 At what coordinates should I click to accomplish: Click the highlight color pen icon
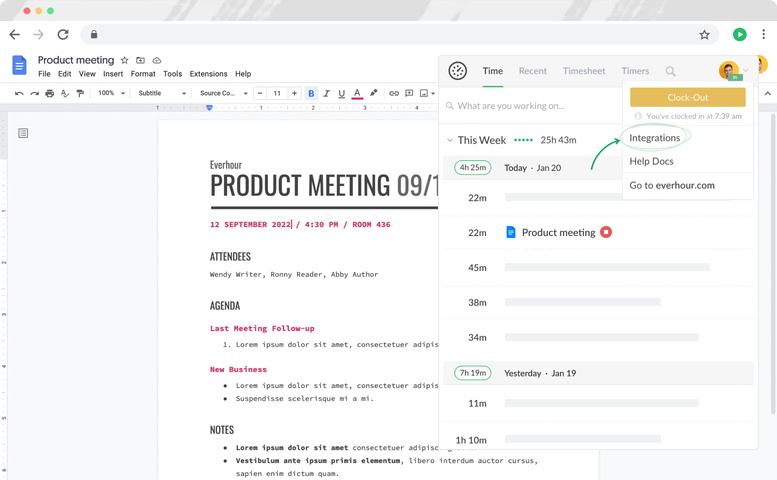(374, 93)
